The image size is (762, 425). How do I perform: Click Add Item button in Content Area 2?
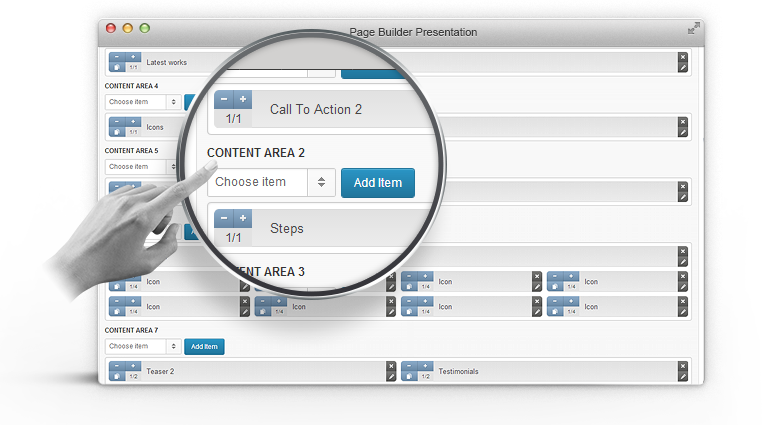377,183
